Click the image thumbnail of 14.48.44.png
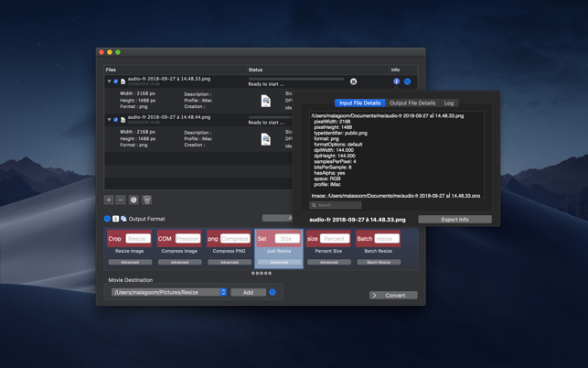Screen dimensions: 588x368 [x=265, y=139]
